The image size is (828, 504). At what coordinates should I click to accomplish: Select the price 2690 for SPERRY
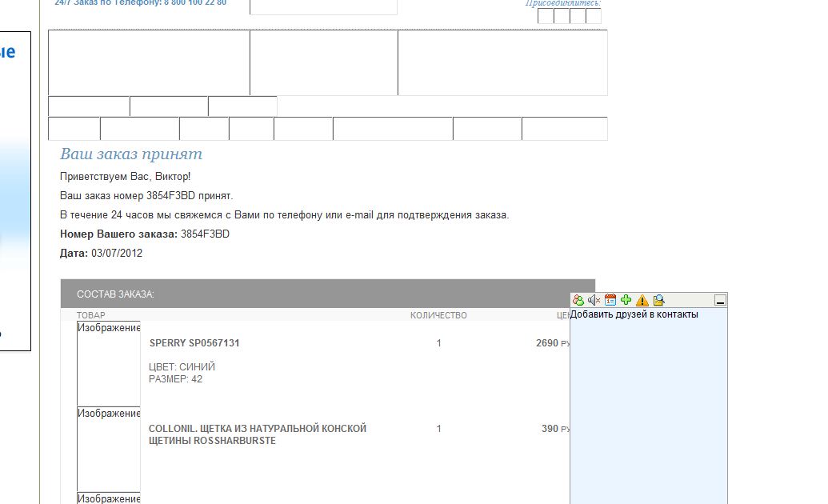[547, 343]
